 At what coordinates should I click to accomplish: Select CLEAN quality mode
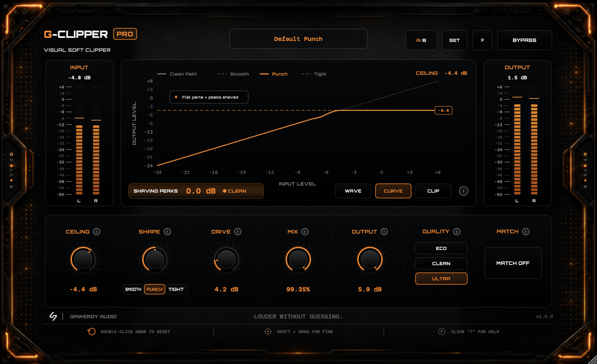coord(441,263)
